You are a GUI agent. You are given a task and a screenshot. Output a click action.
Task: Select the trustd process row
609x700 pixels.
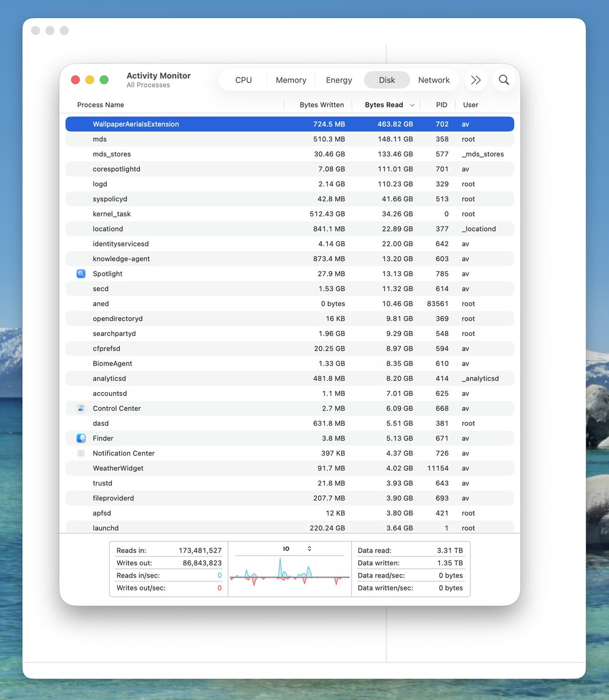point(289,483)
